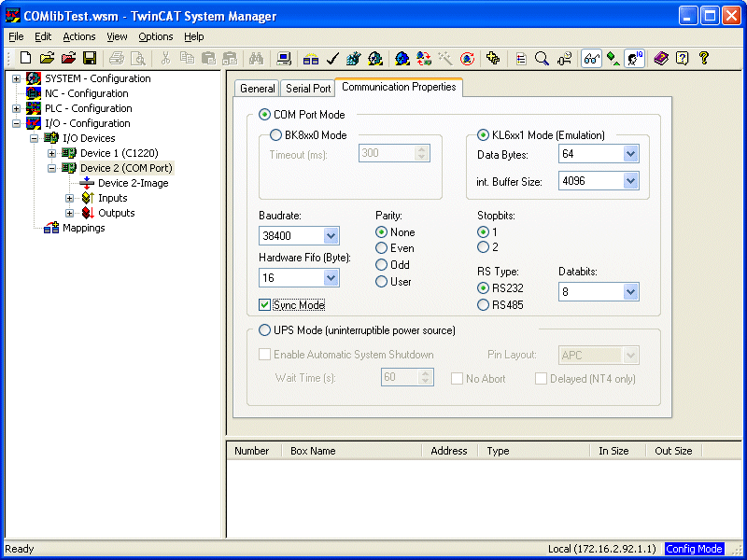
Task: Click the Cut scissors icon
Action: 165,59
